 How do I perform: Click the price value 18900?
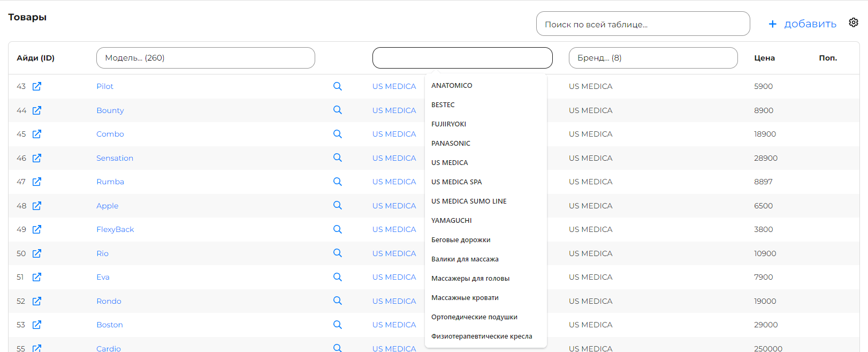pos(765,134)
